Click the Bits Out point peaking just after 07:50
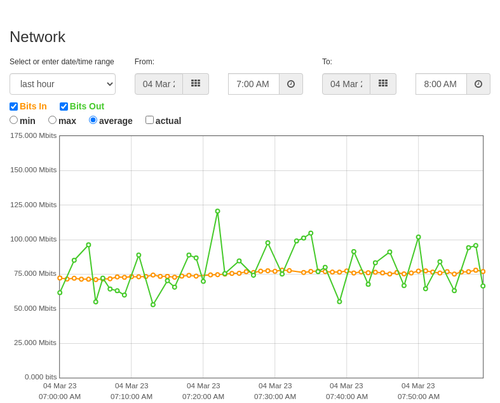 coord(418,237)
